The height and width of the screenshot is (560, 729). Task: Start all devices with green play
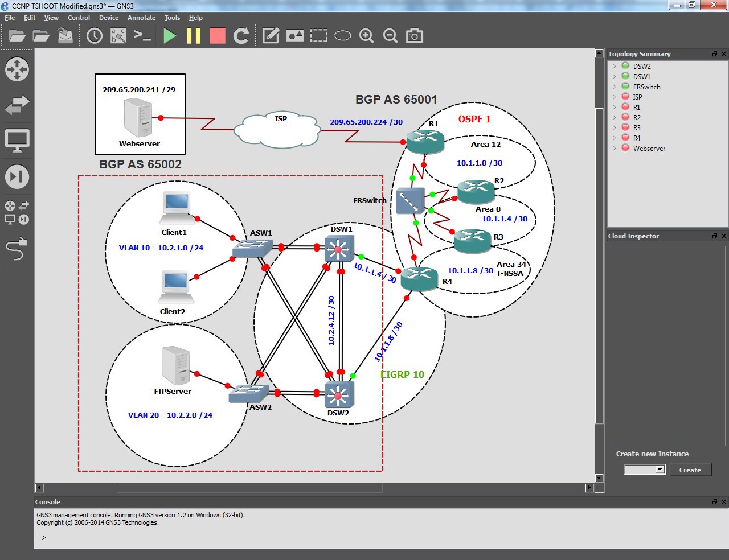(170, 36)
